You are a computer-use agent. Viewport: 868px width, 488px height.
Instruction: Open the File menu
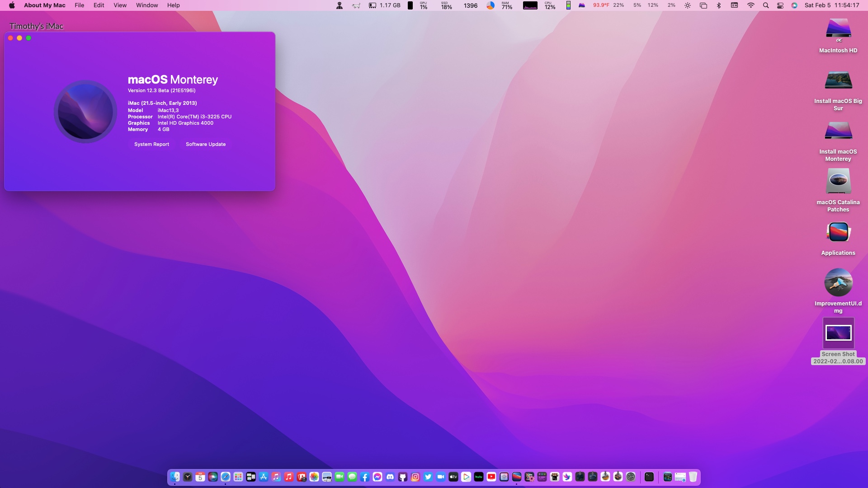tap(79, 5)
